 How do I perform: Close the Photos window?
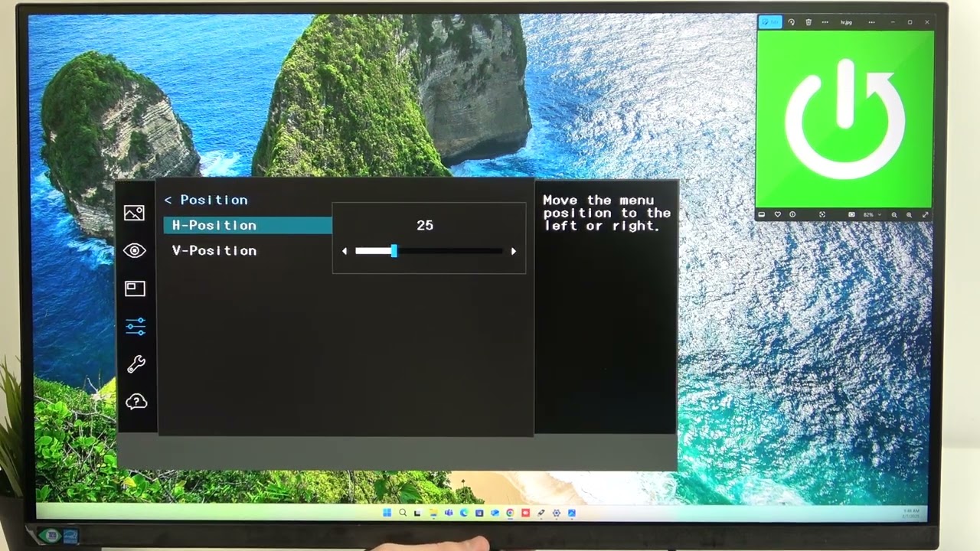927,22
